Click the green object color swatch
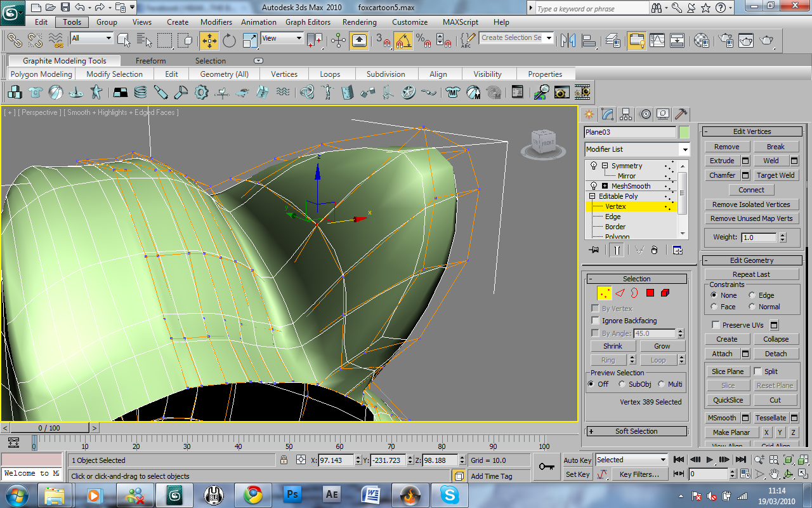Screen dimensions: 812x508 (684, 132)
